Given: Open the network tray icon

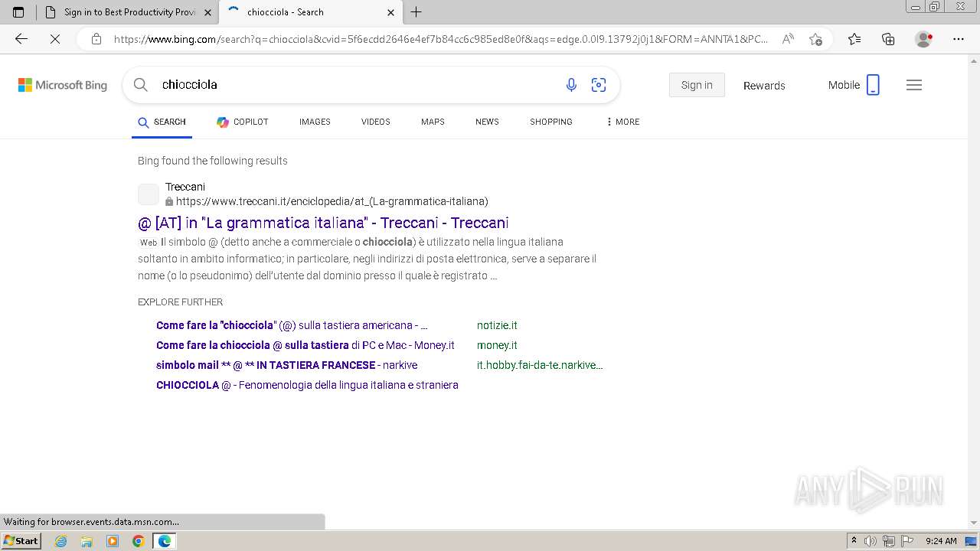Looking at the screenshot, I should 889,541.
